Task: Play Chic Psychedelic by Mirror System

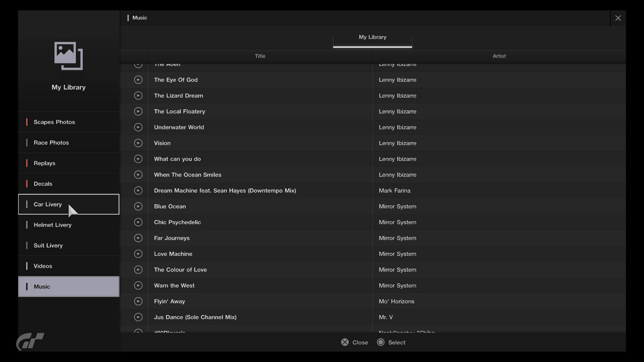Action: coord(138,222)
